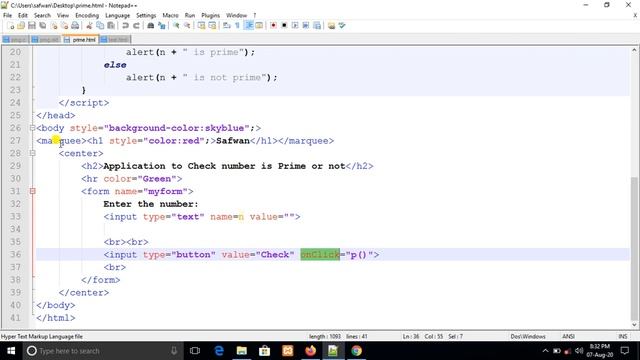Open the Macro menu
Image resolution: width=640 pixels, height=360 pixels.
(x=170, y=15)
